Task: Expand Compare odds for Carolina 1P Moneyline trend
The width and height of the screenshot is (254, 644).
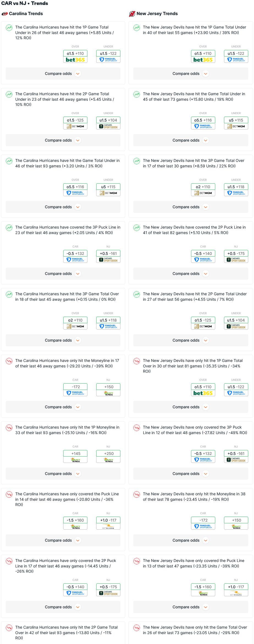Action: (63, 474)
